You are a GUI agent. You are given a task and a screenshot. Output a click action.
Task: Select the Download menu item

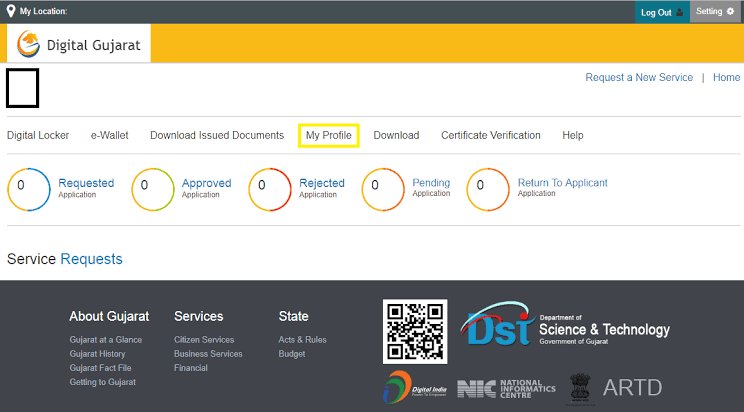(x=396, y=135)
